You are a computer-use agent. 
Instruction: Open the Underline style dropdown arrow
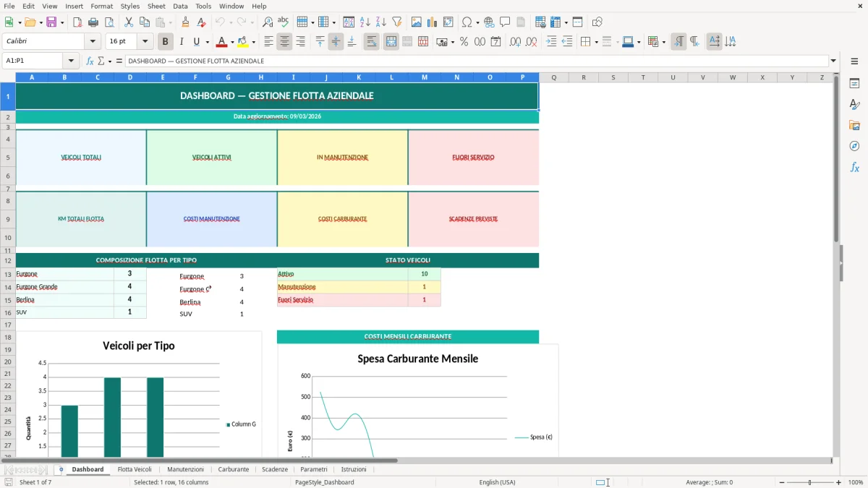(207, 42)
